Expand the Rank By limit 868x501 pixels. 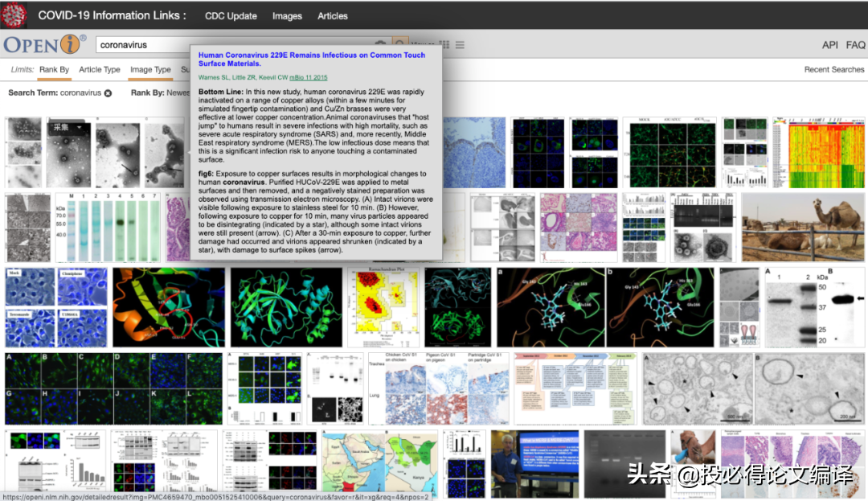click(x=55, y=70)
